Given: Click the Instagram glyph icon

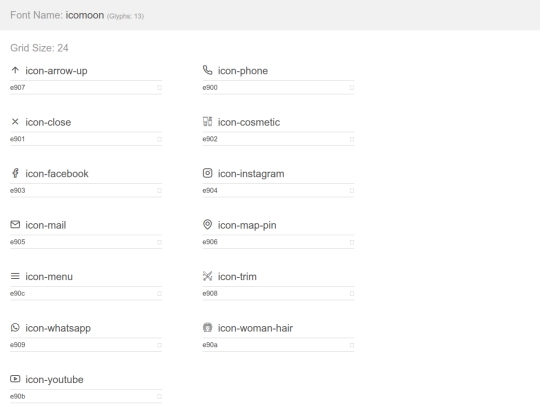Looking at the screenshot, I should 207,173.
